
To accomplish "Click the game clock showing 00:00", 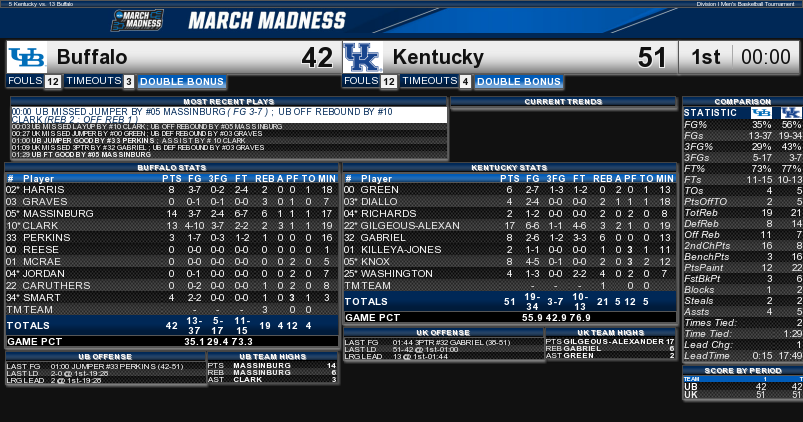I will pos(766,57).
